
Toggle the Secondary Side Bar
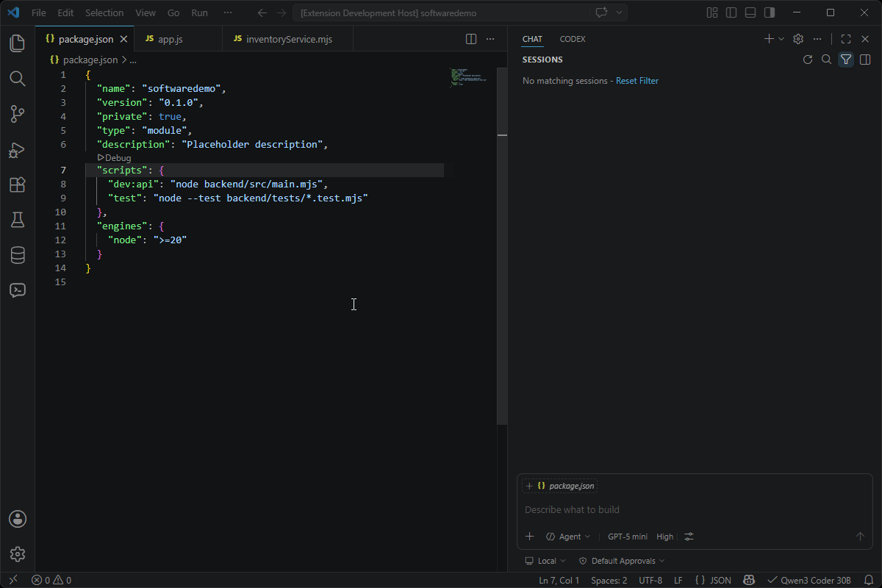(x=769, y=12)
